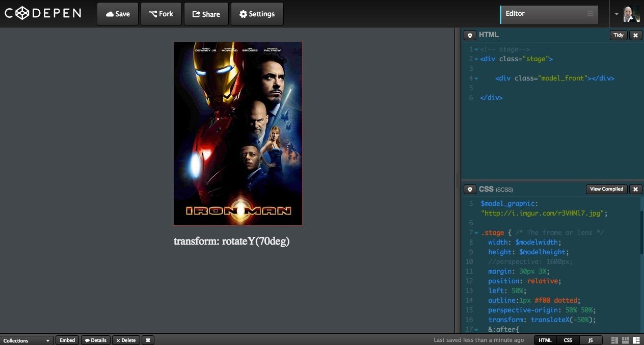Fork this pen
This screenshot has height=345, width=644.
click(x=161, y=14)
